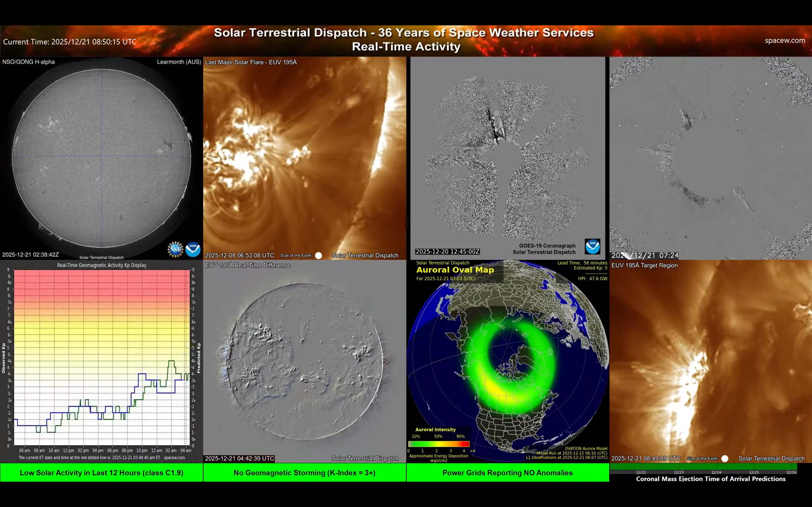Click the Earth-size dot on the EUV 195Å Target Region panel
Screen dimensions: 812x507
coord(724,459)
